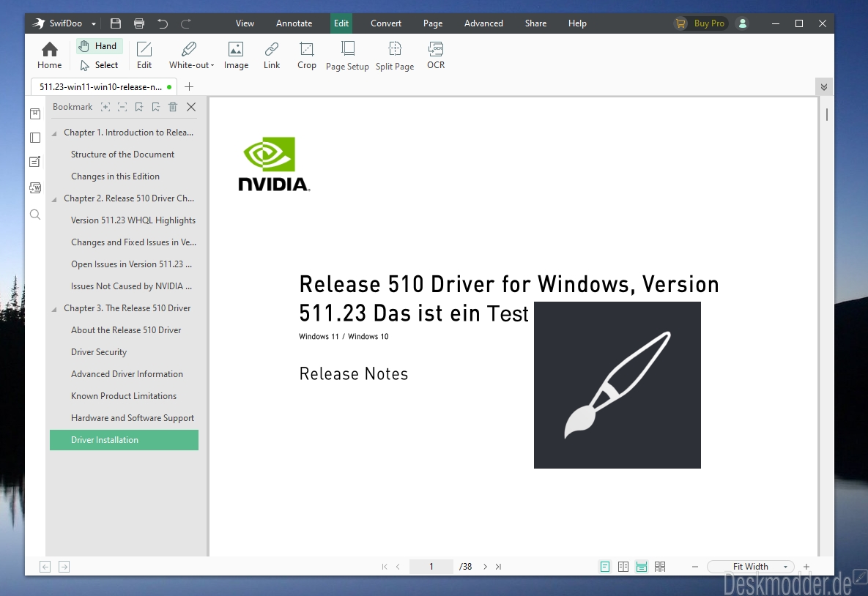Image resolution: width=868 pixels, height=596 pixels.
Task: Click the zoom in plus button
Action: (806, 567)
